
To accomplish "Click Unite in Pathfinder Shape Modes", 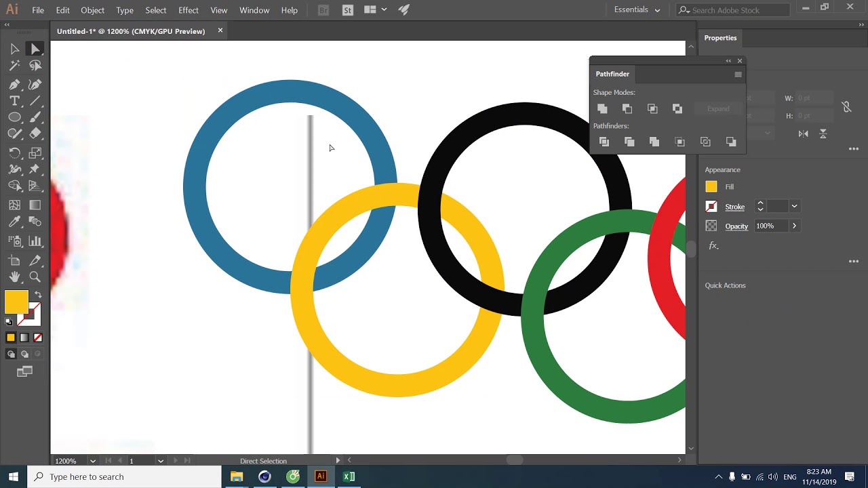I will [602, 108].
